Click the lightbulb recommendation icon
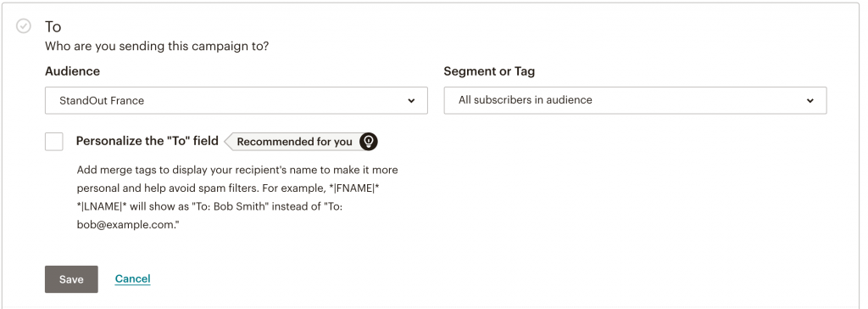The image size is (868, 309). tap(368, 142)
